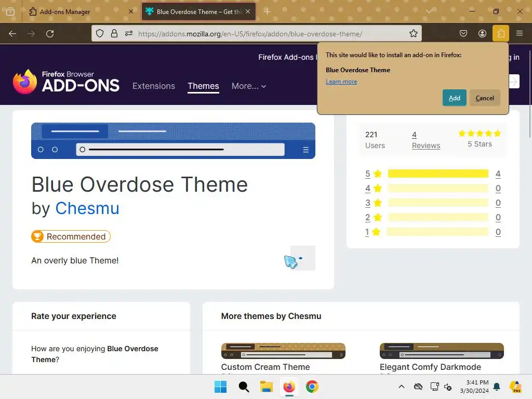Open the Custom Cream Theme preview

tap(283, 351)
